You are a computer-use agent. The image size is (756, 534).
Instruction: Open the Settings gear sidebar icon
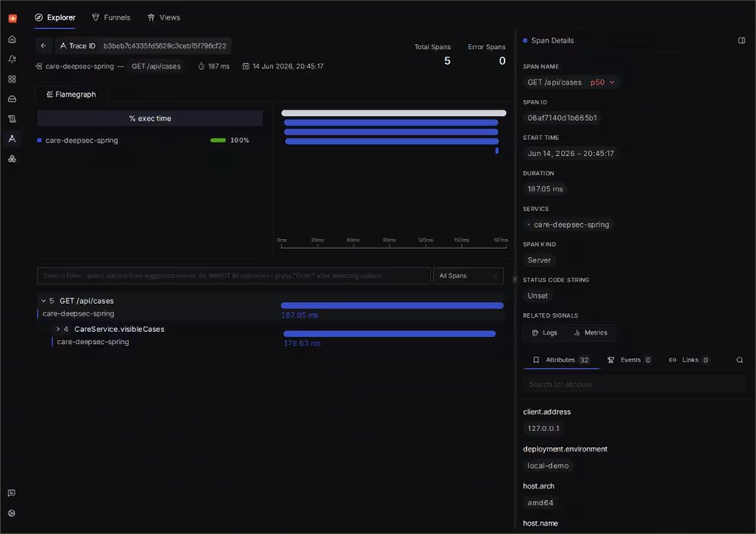tap(11, 514)
